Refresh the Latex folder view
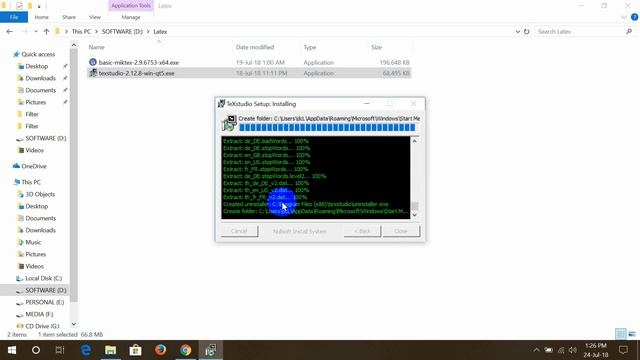The height and width of the screenshot is (360, 640). click(x=527, y=31)
